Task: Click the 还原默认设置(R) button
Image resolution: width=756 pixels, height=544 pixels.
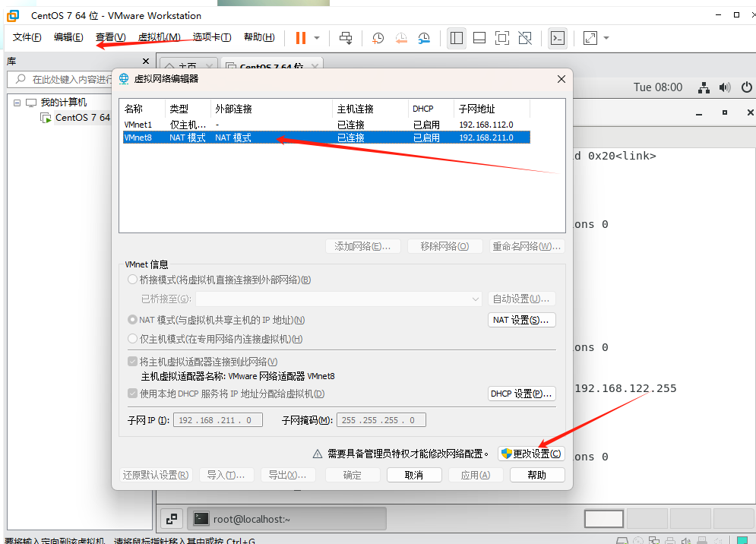Action: pos(156,475)
